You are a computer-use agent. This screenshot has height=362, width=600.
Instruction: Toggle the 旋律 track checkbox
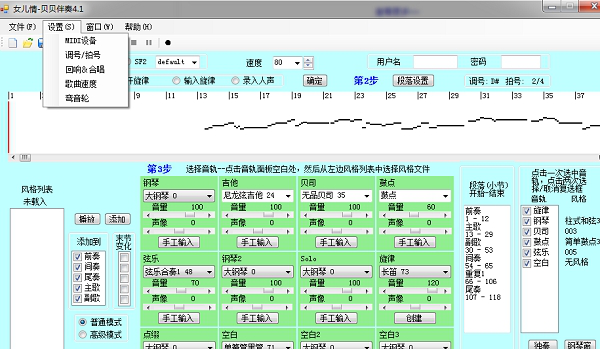(527, 211)
